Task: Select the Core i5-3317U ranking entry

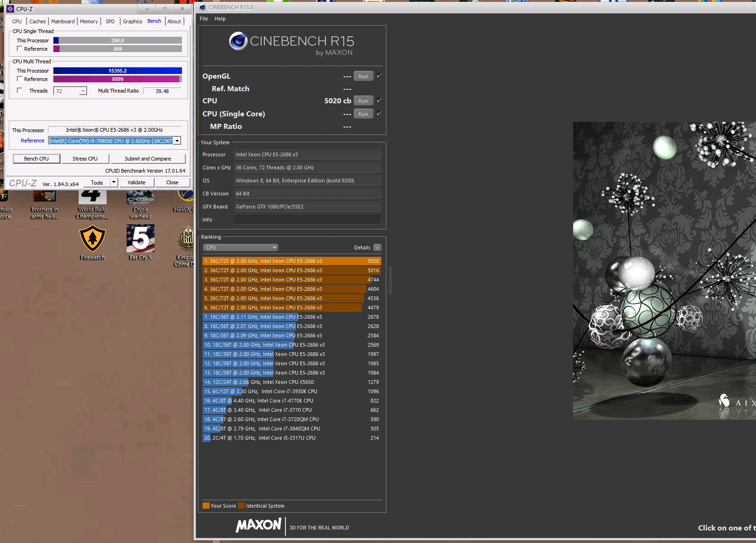Action: pyautogui.click(x=292, y=438)
